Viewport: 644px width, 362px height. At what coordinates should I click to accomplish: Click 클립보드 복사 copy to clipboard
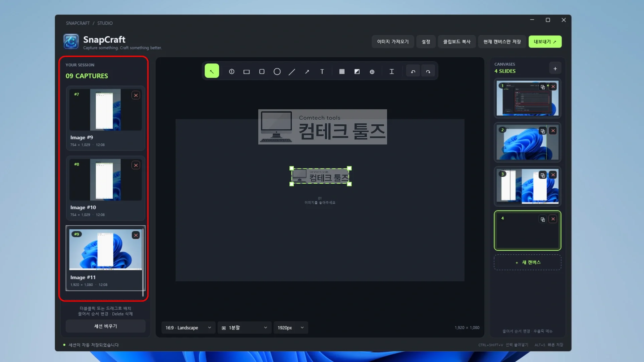[457, 42]
